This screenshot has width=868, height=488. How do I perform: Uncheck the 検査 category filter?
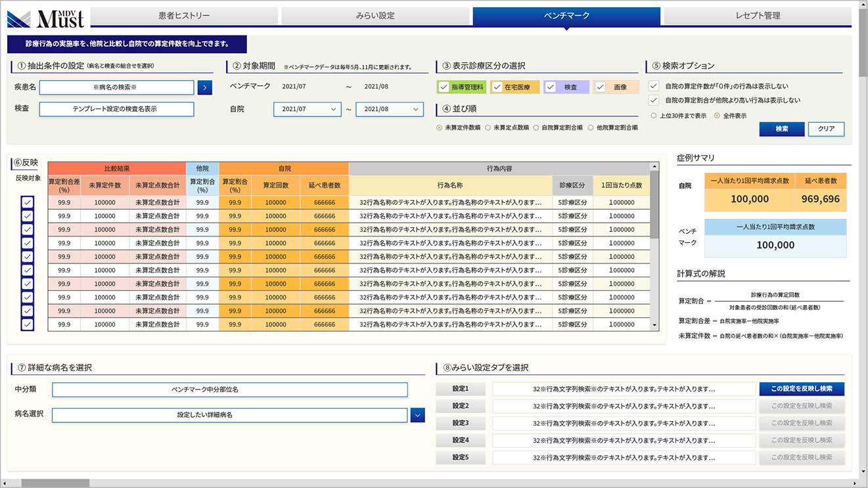(551, 87)
